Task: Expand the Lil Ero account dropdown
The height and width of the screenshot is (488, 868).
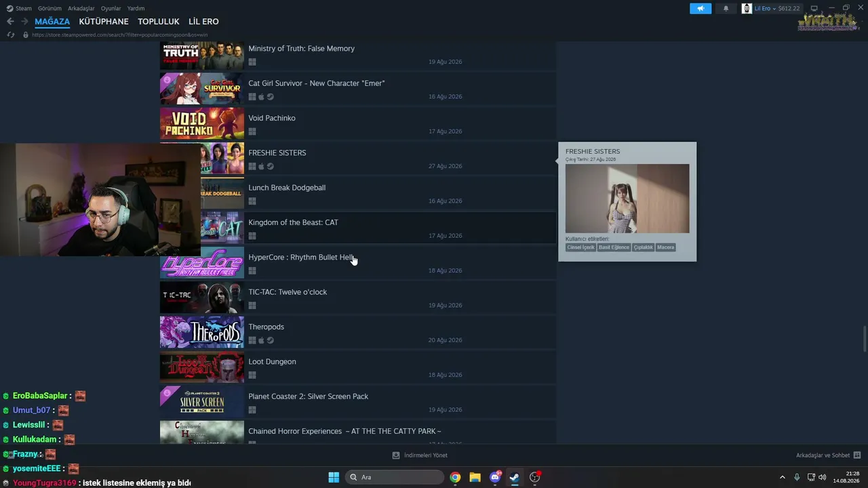Action: coord(774,8)
